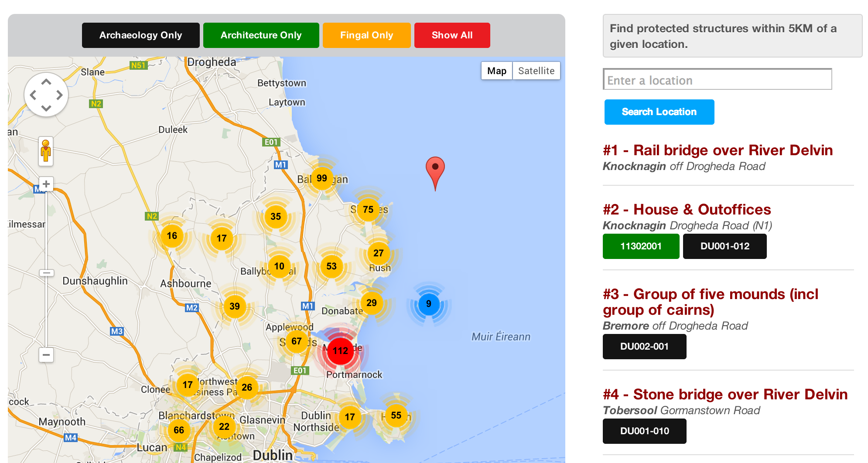This screenshot has width=868, height=463.
Task: Click the Search Location button
Action: pyautogui.click(x=659, y=112)
